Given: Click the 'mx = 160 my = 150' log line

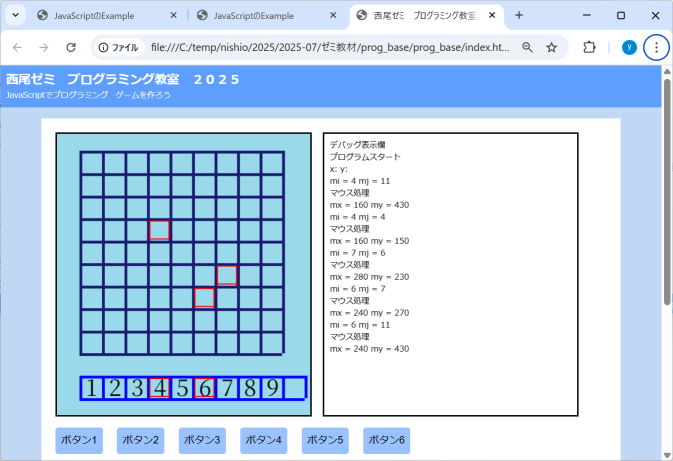Looking at the screenshot, I should click(x=370, y=241).
